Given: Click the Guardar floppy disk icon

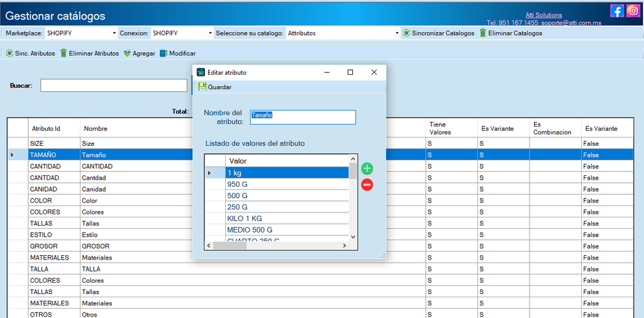Looking at the screenshot, I should pos(202,87).
